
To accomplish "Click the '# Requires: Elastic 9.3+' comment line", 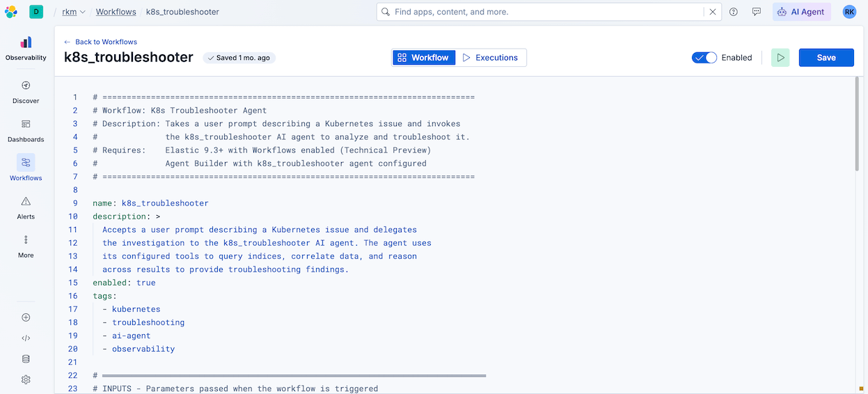I will coord(262,150).
